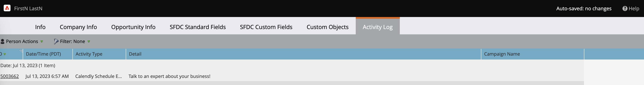Switch to the Custom Objects tab
The width and height of the screenshot is (644, 85).
(328, 27)
